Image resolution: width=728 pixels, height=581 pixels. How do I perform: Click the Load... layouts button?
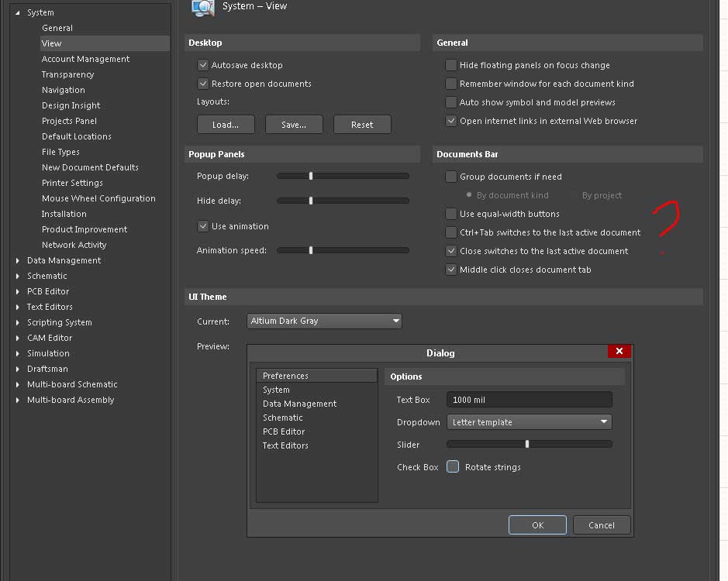[x=225, y=125]
